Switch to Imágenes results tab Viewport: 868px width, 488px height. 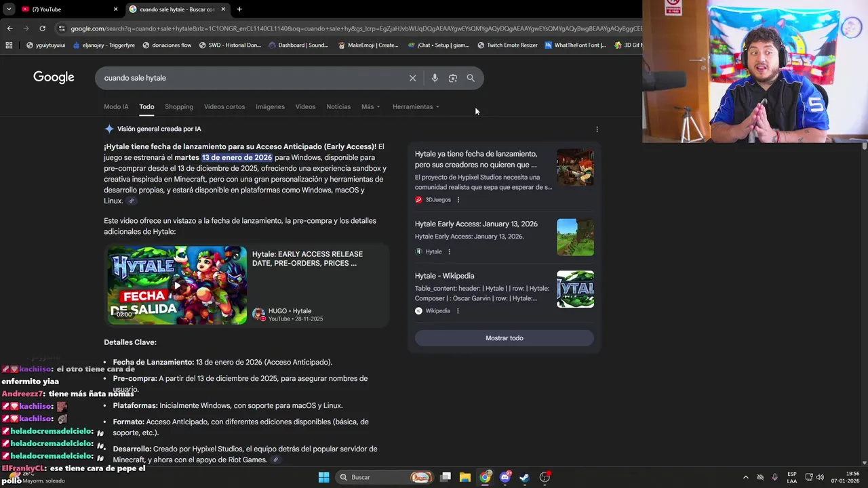[270, 106]
